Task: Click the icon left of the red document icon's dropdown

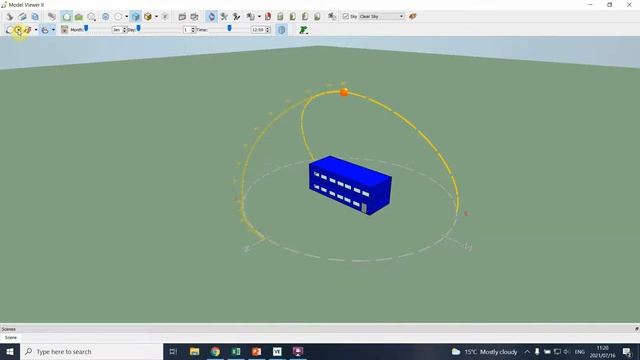Action: [251, 17]
